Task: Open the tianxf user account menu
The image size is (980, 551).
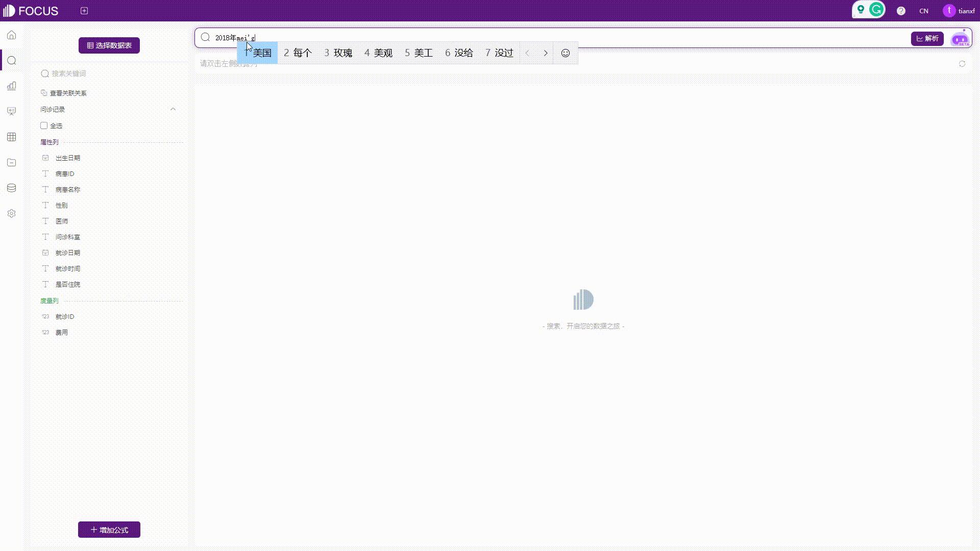Action: (959, 11)
